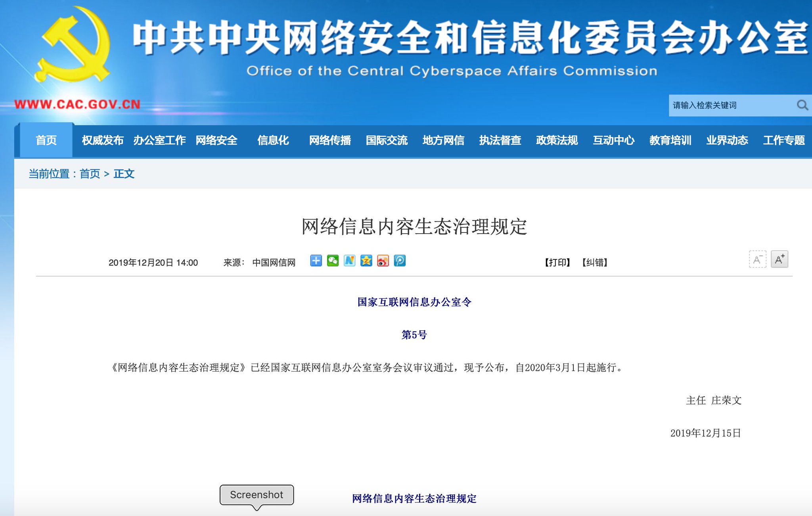Click the 中共中央网络安全和信息化委员会办公室 banner title
Image resolution: width=812 pixels, height=516 pixels.
pos(471,37)
